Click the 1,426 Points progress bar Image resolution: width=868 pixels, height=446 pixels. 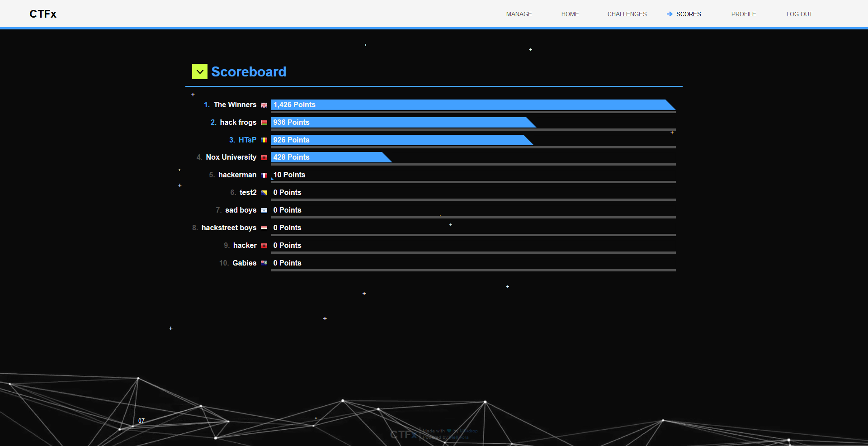click(x=473, y=105)
